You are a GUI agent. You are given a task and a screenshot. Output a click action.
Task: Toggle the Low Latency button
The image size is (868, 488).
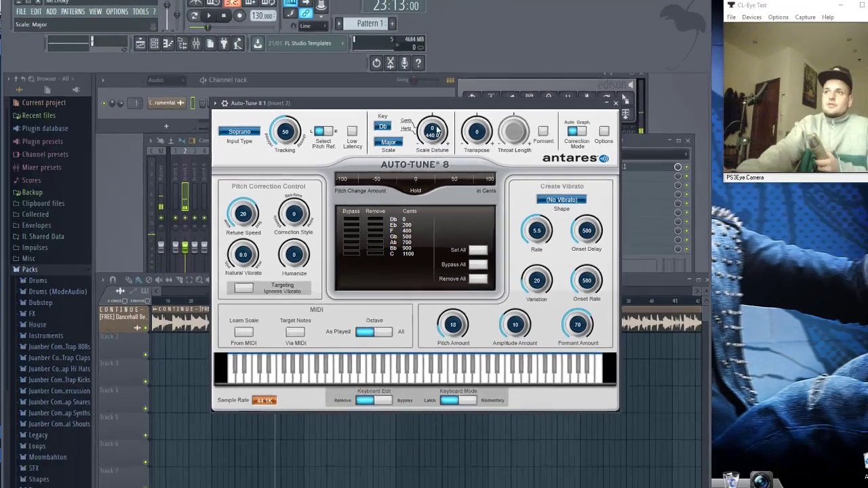click(x=352, y=131)
